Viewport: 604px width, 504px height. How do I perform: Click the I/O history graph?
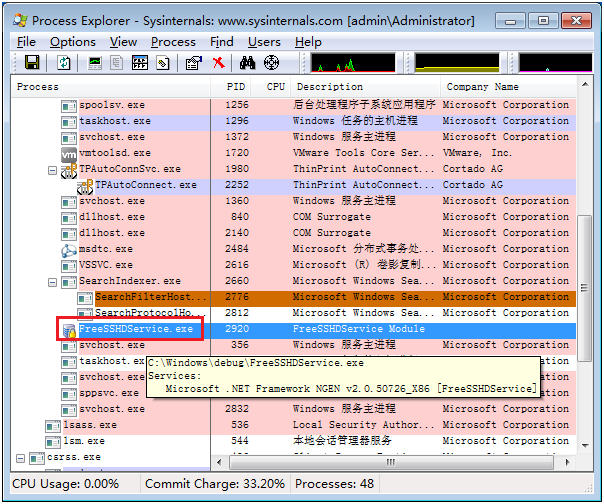555,62
